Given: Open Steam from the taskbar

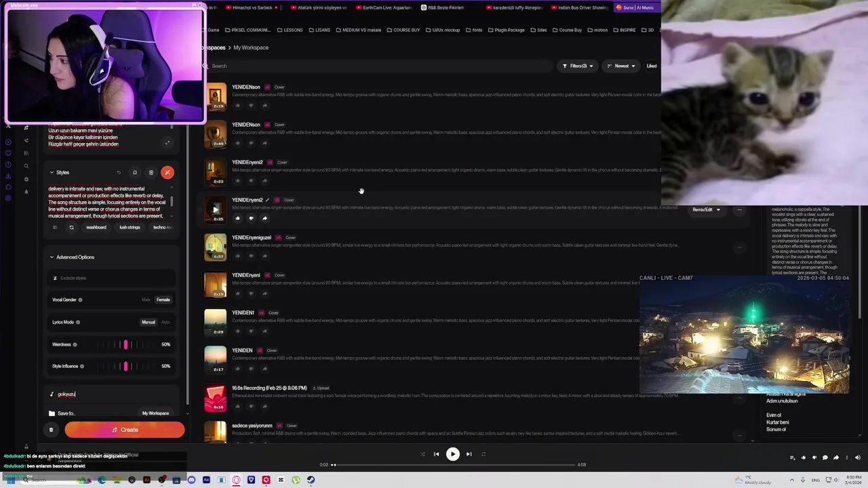Looking at the screenshot, I should [x=311, y=480].
